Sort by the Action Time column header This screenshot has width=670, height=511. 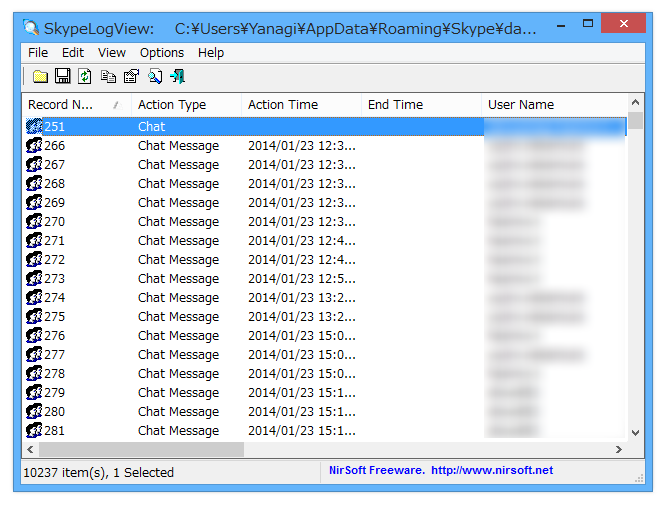pyautogui.click(x=301, y=105)
